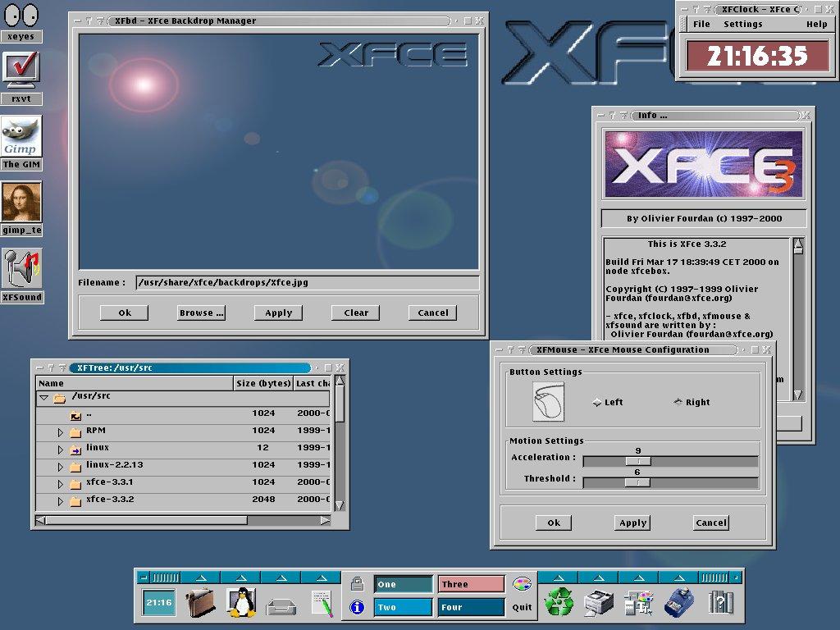Collapse the /usr/src root node
This screenshot has height=630, width=840.
44,398
